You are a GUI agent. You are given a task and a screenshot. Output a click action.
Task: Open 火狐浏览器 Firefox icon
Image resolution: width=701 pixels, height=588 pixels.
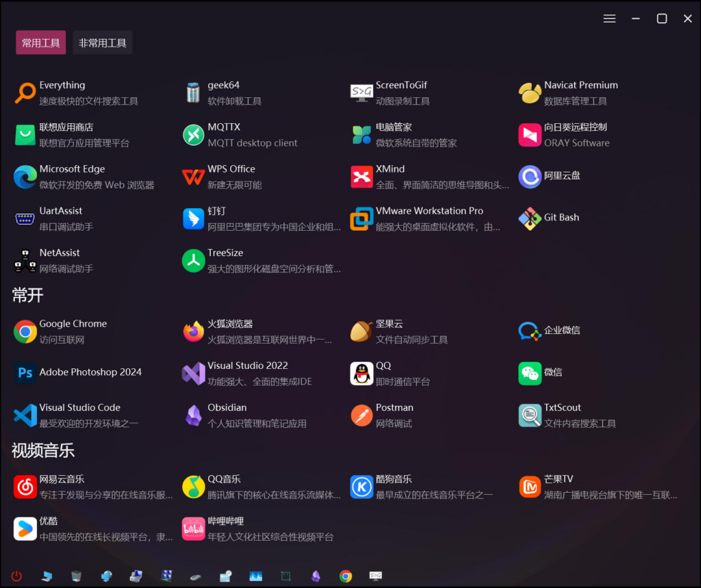click(193, 332)
